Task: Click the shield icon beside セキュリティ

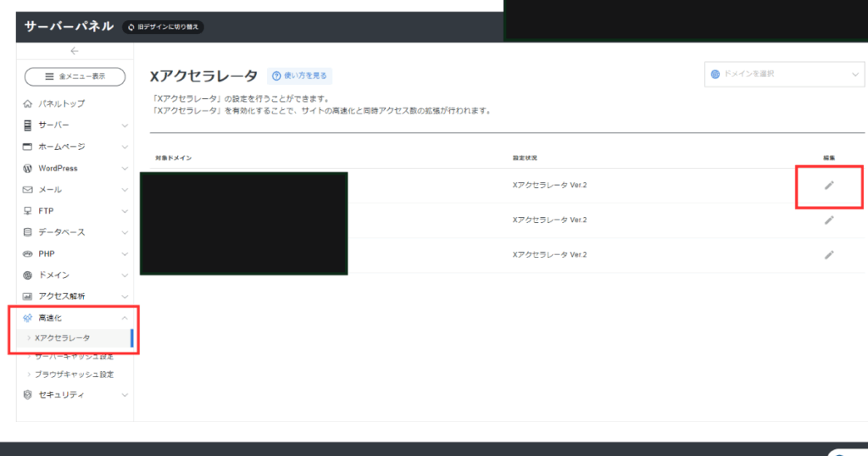Action: [x=28, y=395]
